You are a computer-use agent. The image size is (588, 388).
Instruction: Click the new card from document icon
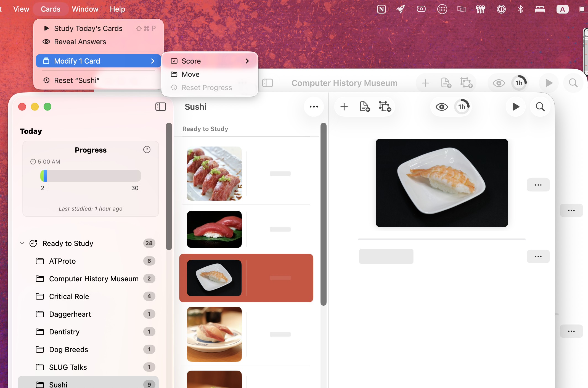pos(365,107)
